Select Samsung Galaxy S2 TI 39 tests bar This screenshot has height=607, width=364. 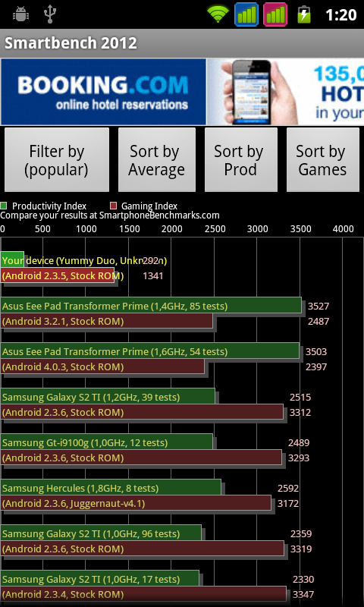[x=108, y=396]
